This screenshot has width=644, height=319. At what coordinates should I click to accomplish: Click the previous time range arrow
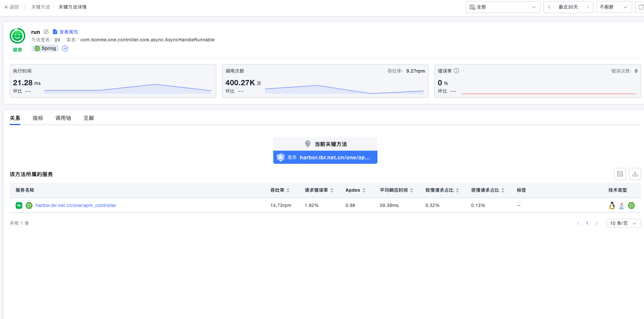click(549, 7)
